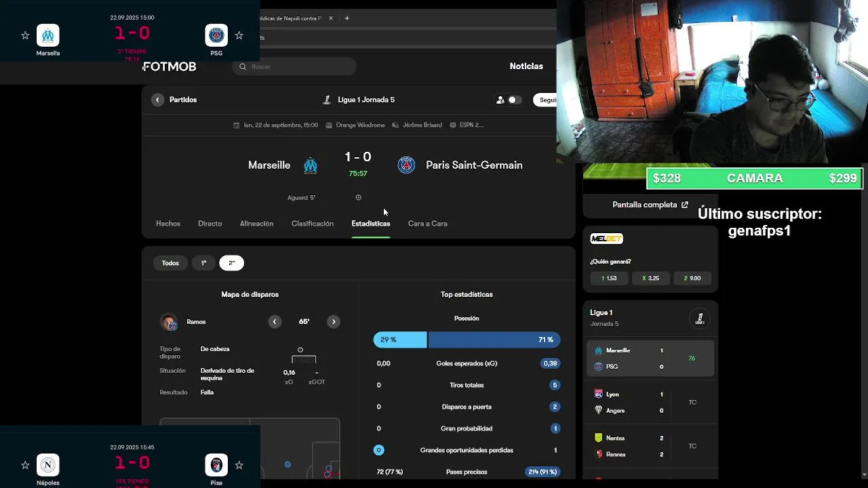
Task: Select draw odds X 3.25
Action: tap(650, 278)
